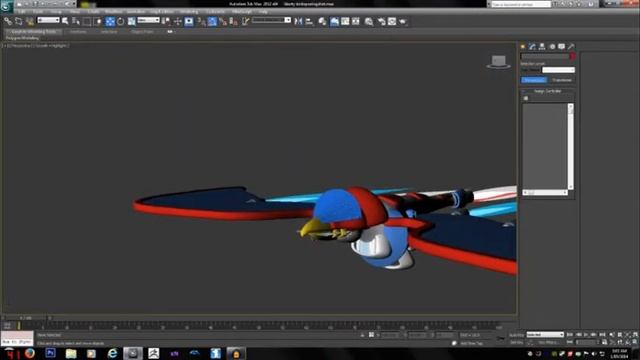Enable the Select and Manipulate tool
Screen dimensions: 640x360
coord(178,21)
